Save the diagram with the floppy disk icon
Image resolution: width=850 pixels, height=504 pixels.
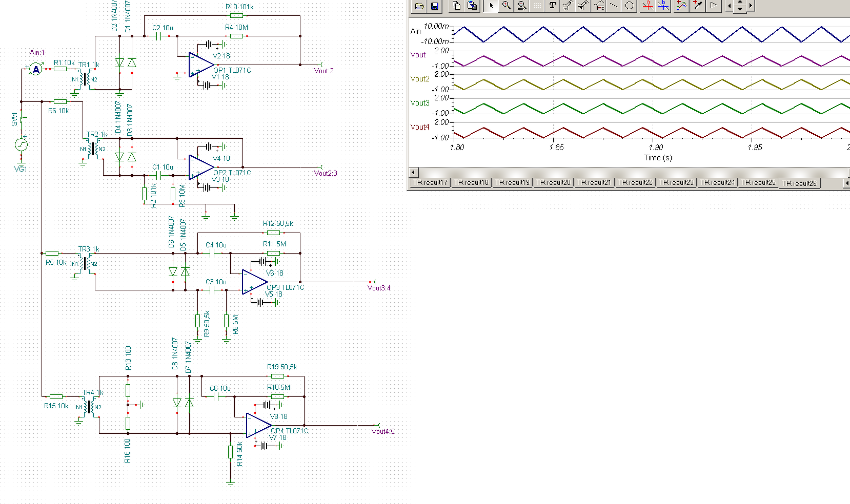(x=434, y=6)
